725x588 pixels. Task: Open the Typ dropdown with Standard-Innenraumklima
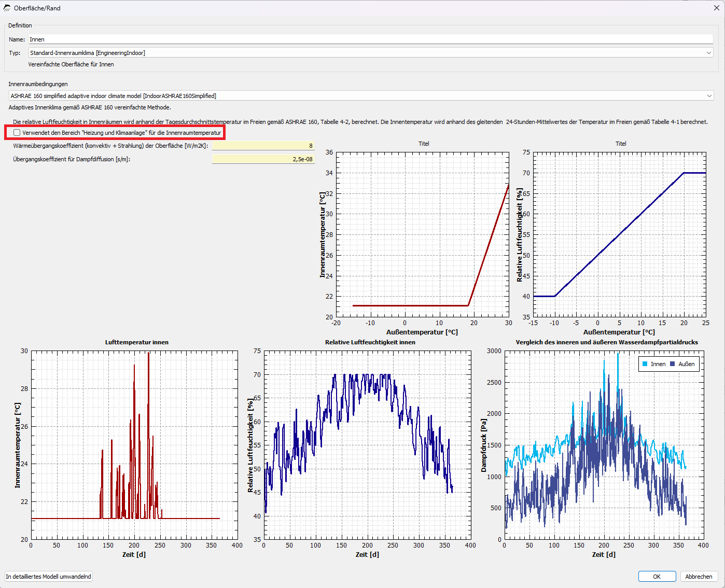coord(371,53)
